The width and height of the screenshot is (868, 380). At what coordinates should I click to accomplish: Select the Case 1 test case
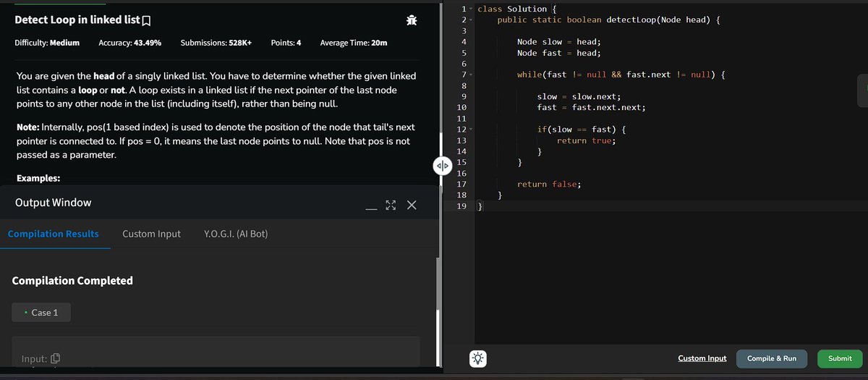pyautogui.click(x=41, y=313)
